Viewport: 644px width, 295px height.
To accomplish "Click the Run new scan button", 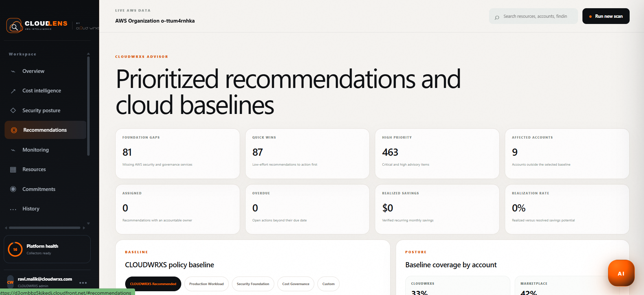I will pos(606,16).
